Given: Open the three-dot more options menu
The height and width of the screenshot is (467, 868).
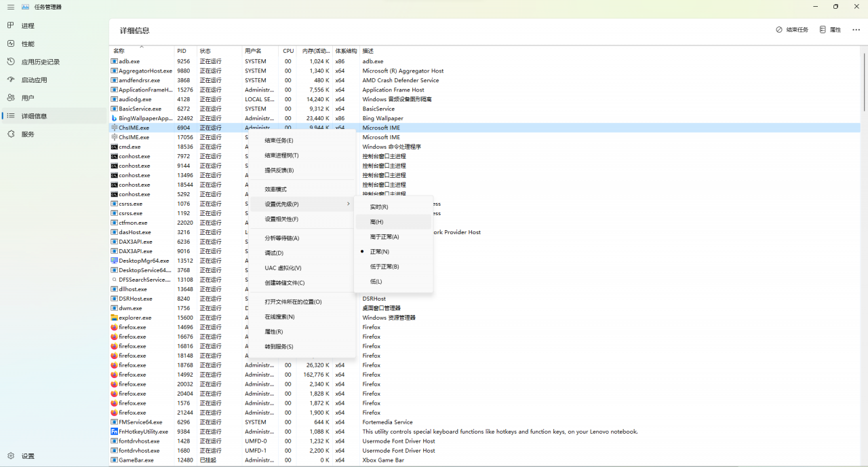Looking at the screenshot, I should click(856, 30).
